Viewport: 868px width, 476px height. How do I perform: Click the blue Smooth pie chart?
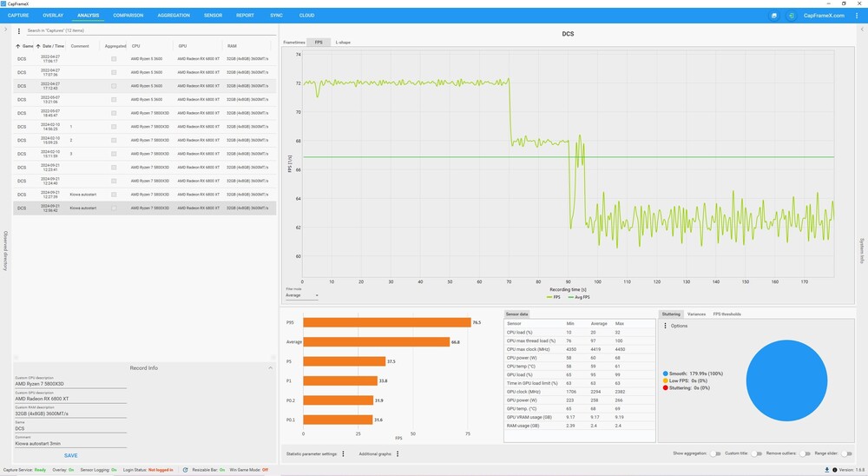click(786, 380)
